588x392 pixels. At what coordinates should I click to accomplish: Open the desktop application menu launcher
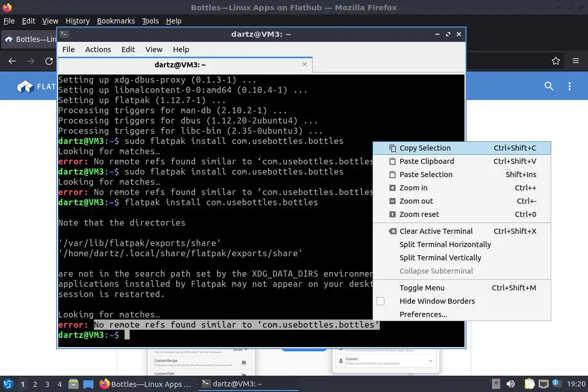pyautogui.click(x=8, y=384)
